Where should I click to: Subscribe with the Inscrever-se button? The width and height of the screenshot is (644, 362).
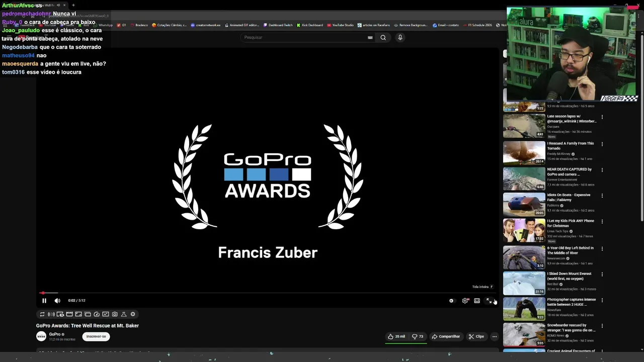click(x=96, y=336)
